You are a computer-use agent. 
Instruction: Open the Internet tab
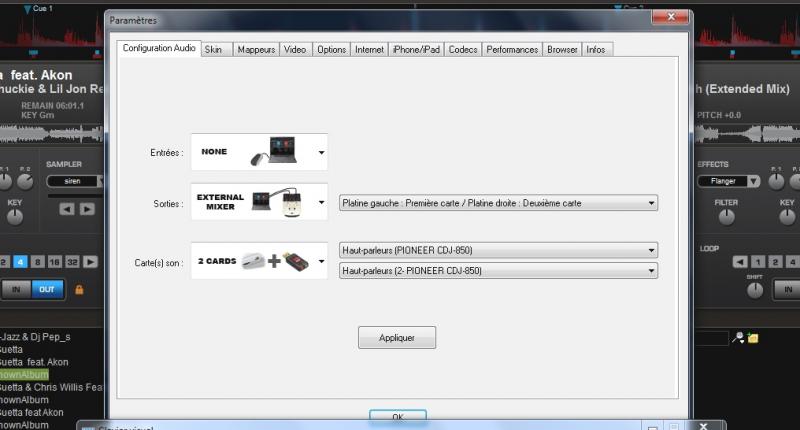click(x=369, y=49)
